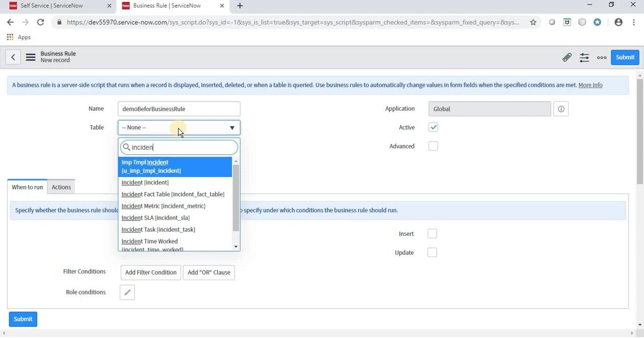This screenshot has width=644, height=339.
Task: Click page scrollbar down arrow
Action: pos(640,325)
